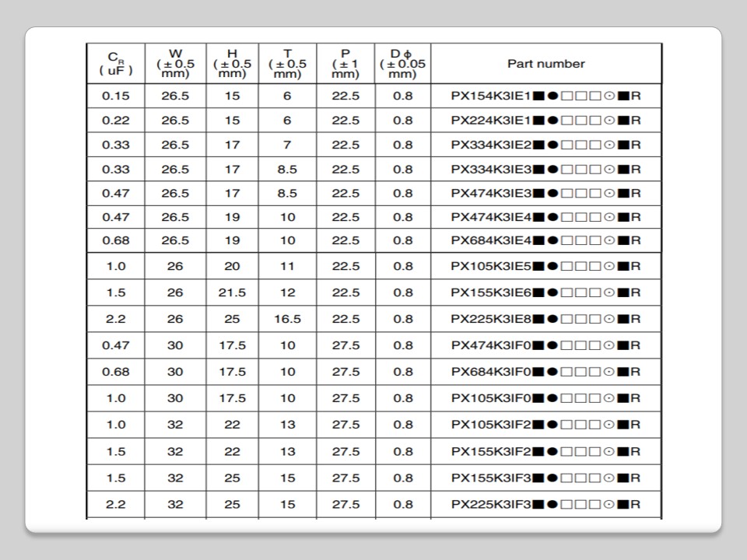Click the C_R (uF) column header
This screenshot has width=747, height=560.
[x=116, y=64]
